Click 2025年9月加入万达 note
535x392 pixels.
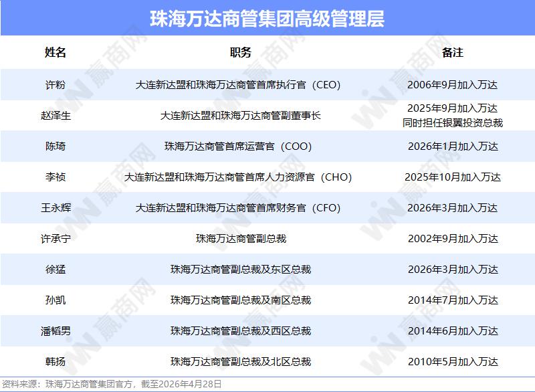[453, 108]
